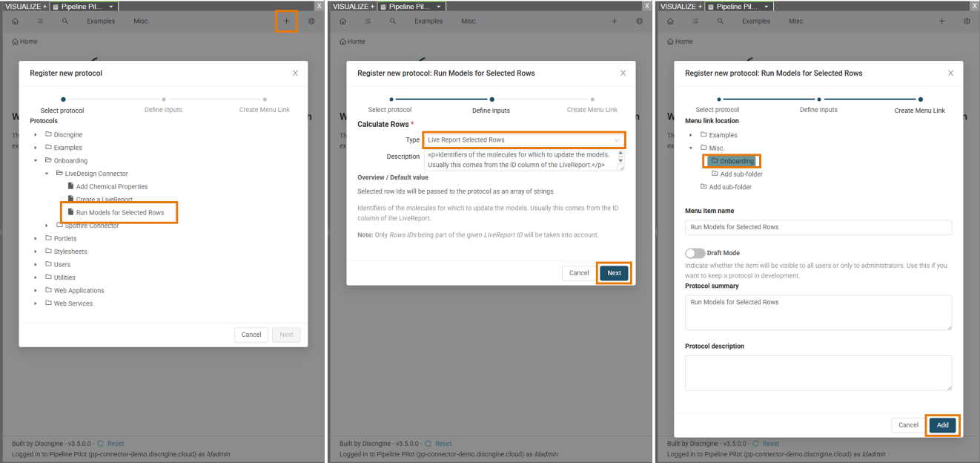The width and height of the screenshot is (980, 463).
Task: Click Cancel in the Select protocol dialog
Action: click(251, 335)
